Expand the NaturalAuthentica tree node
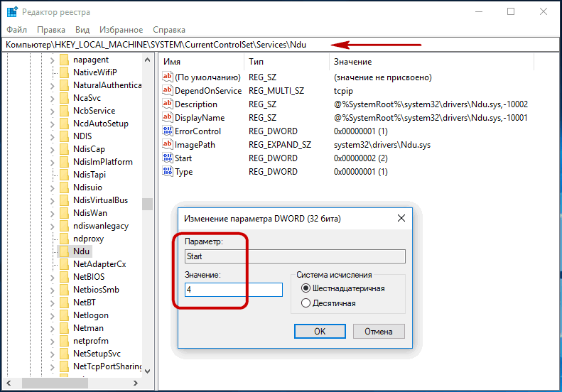 (x=53, y=86)
